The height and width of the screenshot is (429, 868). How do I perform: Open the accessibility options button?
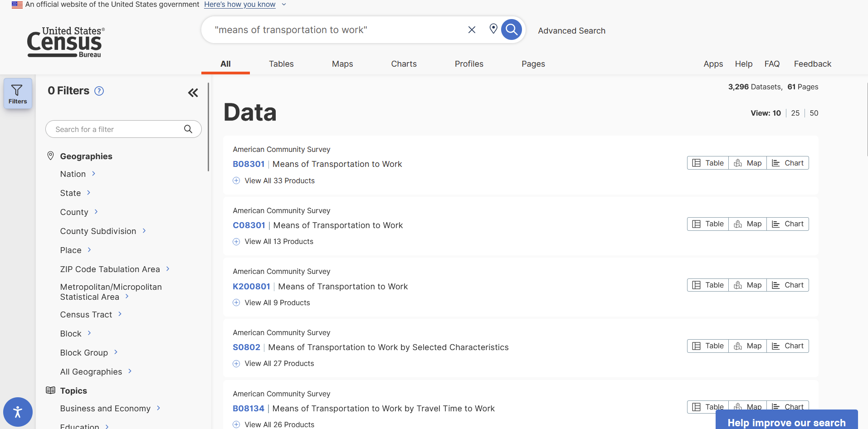pyautogui.click(x=18, y=412)
